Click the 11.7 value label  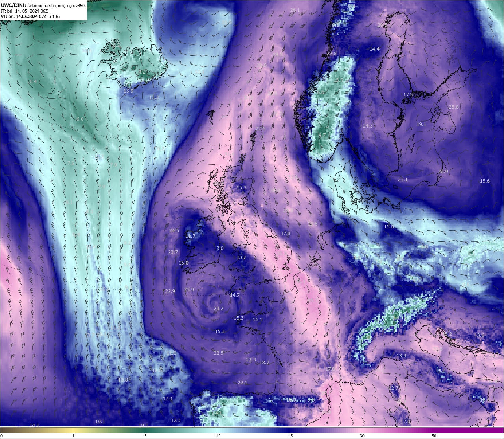pos(190,236)
